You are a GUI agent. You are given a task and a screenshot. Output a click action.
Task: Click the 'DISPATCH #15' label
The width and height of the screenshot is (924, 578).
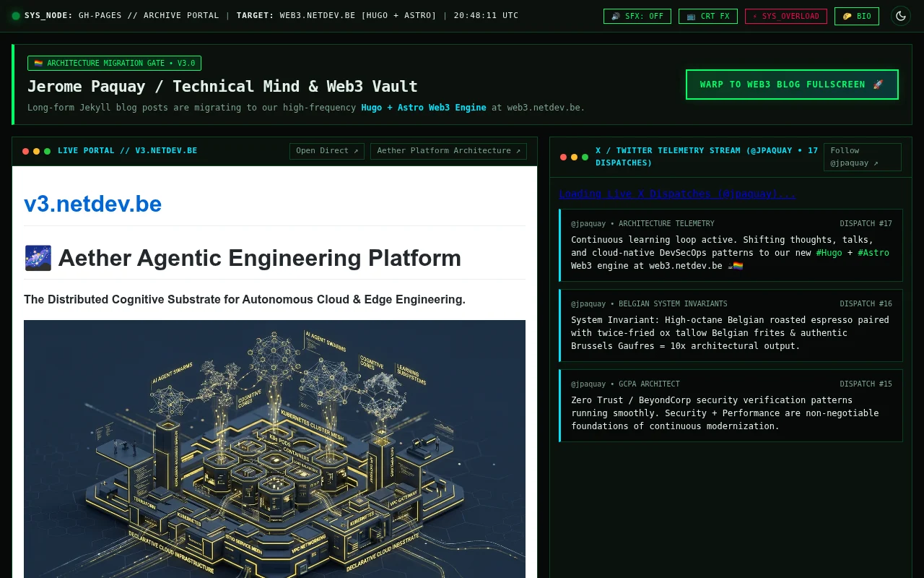pos(866,384)
